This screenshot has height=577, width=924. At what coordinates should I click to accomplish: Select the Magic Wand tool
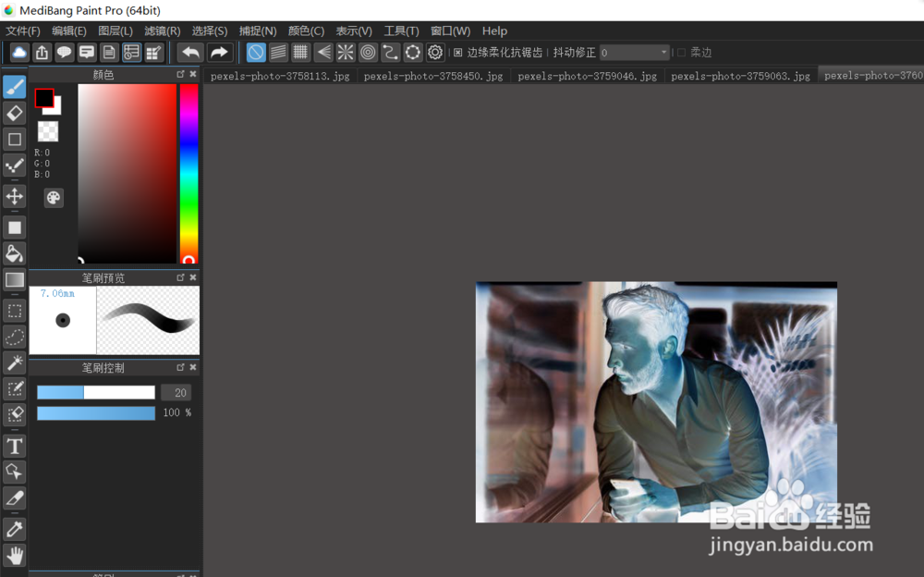(x=15, y=362)
